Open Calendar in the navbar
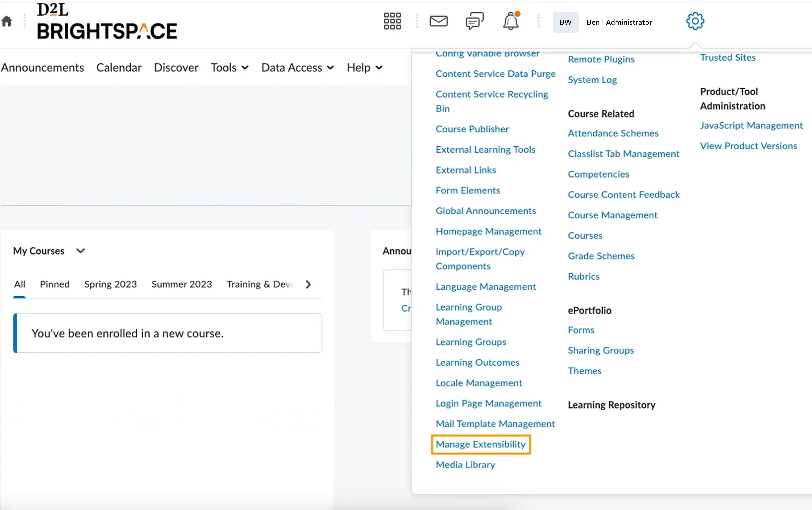This screenshot has height=510, width=812. click(119, 67)
